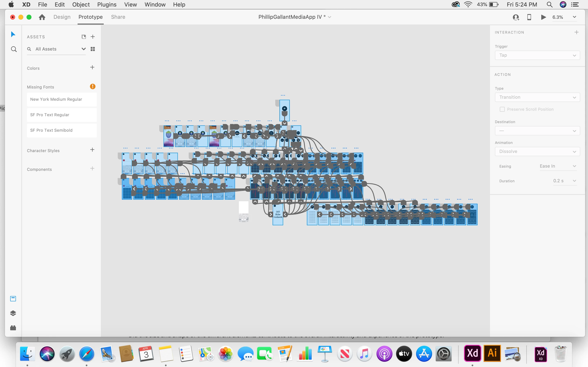The height and width of the screenshot is (367, 588).
Task: Switch to the Design tab
Action: pyautogui.click(x=62, y=17)
